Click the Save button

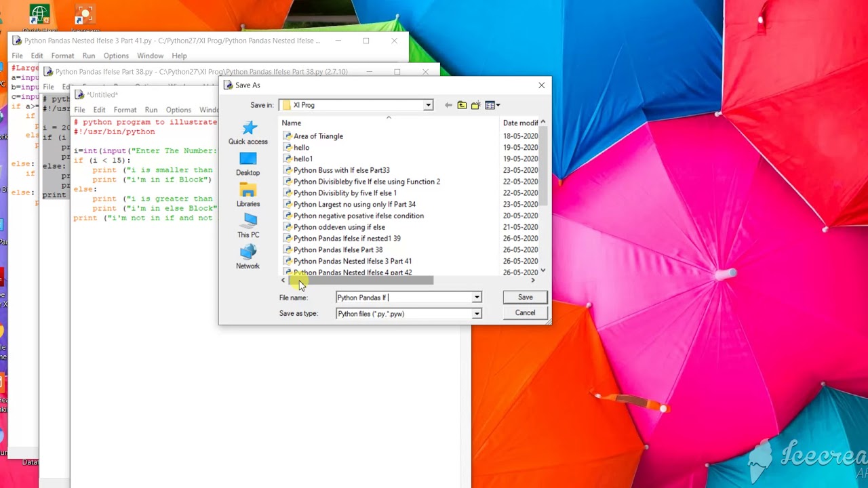[x=525, y=298]
